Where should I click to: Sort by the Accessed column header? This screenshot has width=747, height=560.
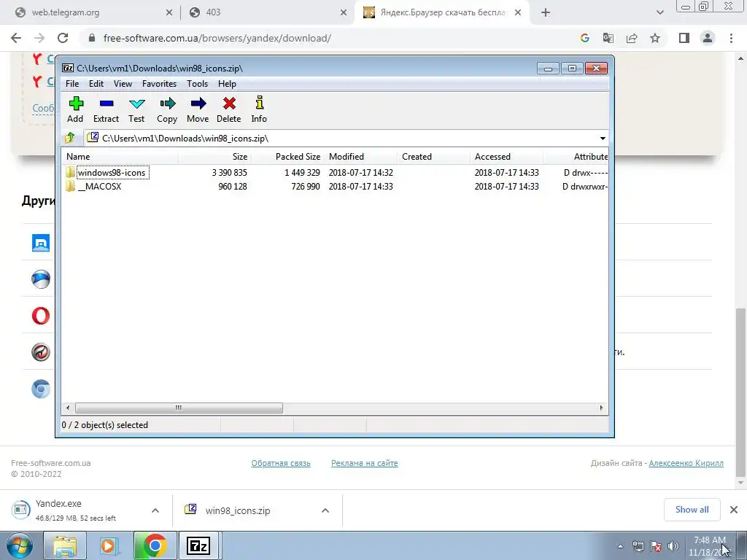coord(506,157)
